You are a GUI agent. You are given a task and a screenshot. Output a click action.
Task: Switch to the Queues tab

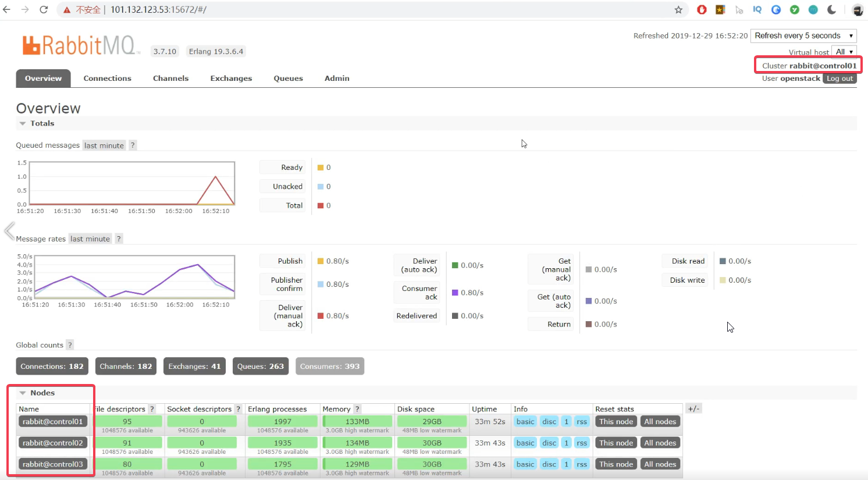tap(288, 79)
